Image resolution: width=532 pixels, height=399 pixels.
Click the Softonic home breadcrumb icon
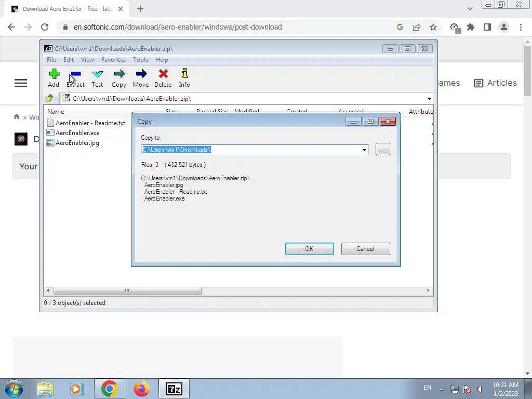click(x=17, y=117)
